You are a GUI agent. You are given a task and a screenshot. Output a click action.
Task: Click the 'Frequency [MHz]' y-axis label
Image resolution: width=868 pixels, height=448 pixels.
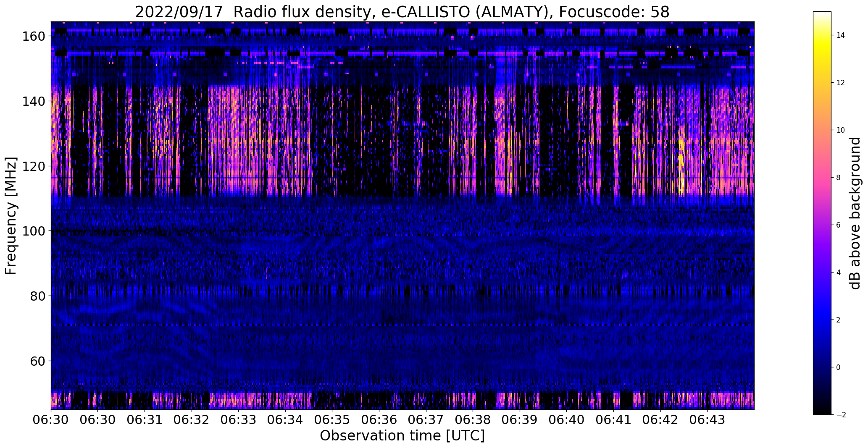coord(11,216)
